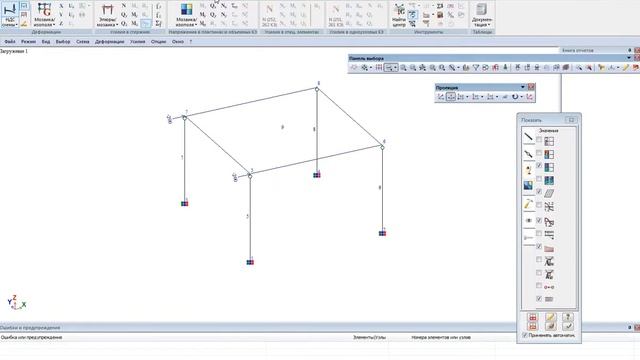Open the Опции menu

coord(158,42)
